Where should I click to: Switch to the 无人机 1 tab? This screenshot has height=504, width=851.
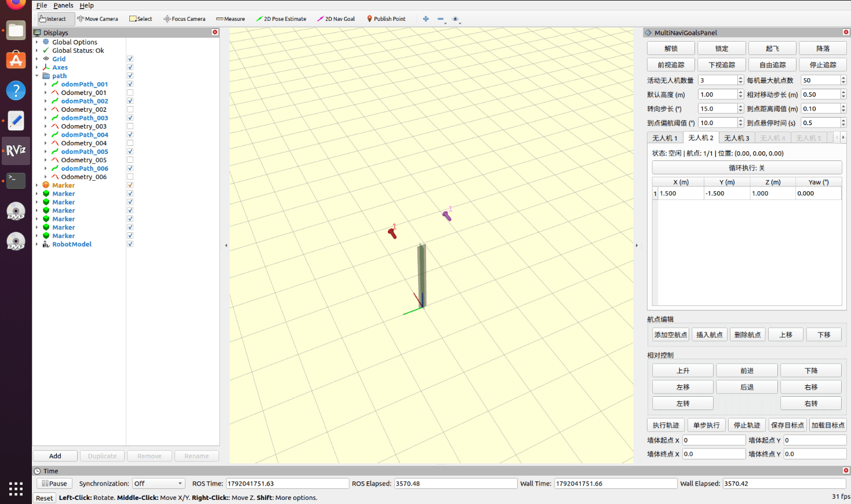point(664,138)
